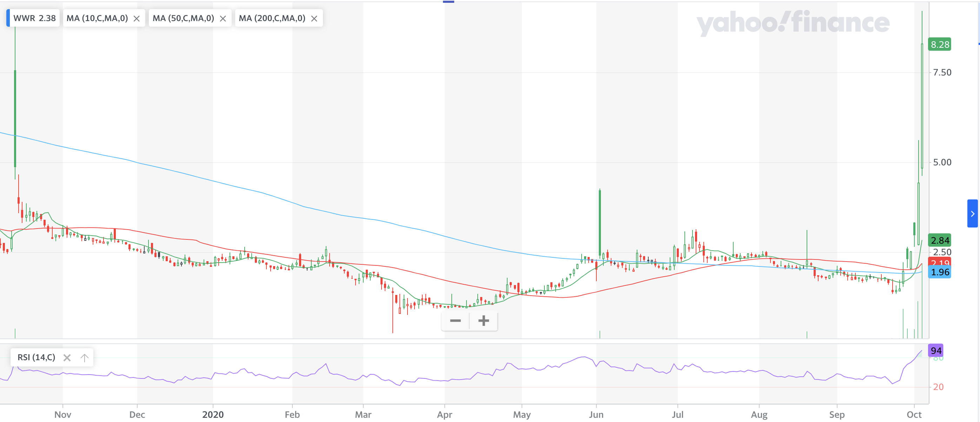980x422 pixels.
Task: Click the Jul date axis label
Action: pos(677,414)
